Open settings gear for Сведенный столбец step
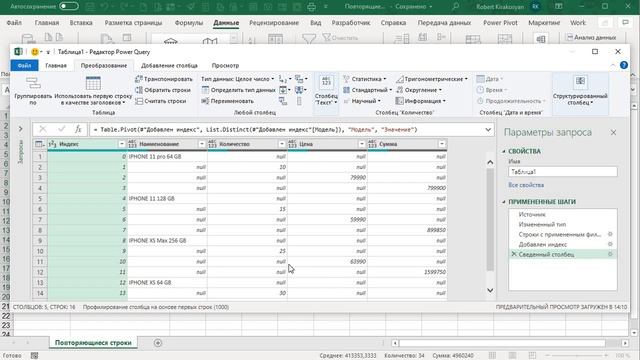This screenshot has height=360, width=640. [610, 254]
